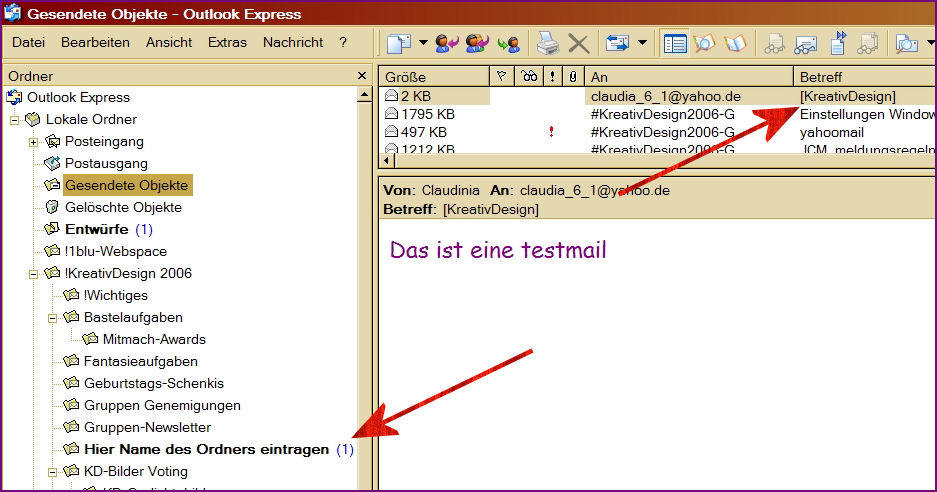Sort messages by Betreff column header
Viewport: 937px width, 492px height.
(865, 77)
